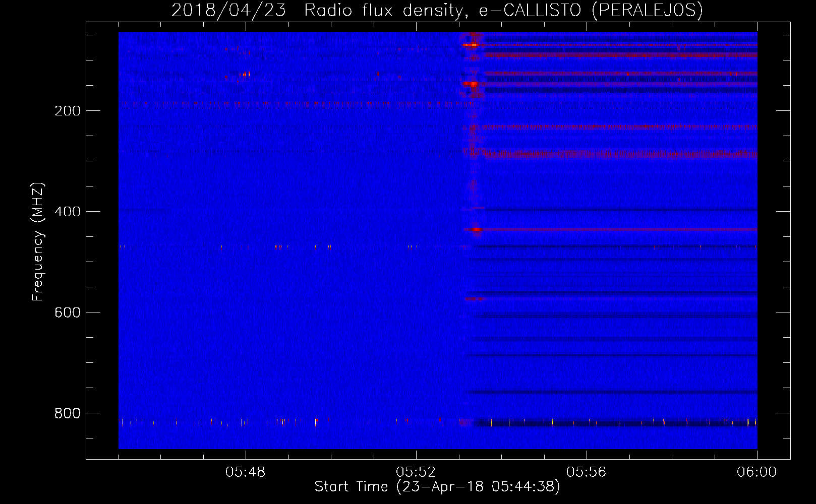Click the 05:56 time tick label
This screenshot has height=504, width=816.
tap(587, 472)
